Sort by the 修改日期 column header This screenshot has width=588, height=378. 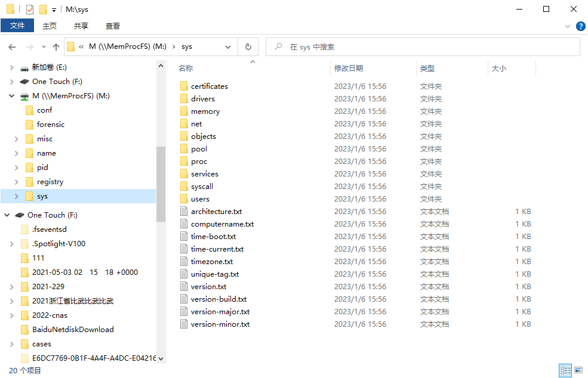tap(349, 68)
